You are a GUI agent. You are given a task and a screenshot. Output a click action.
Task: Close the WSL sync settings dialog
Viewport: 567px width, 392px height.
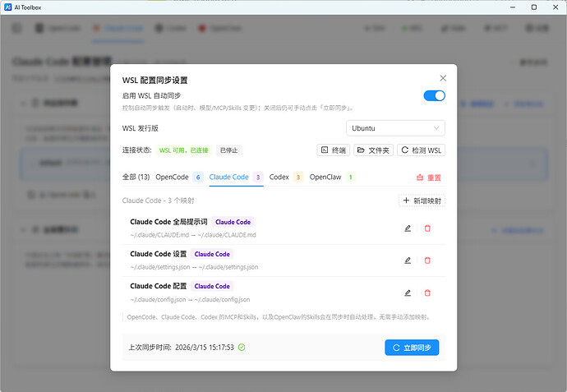pyautogui.click(x=443, y=78)
